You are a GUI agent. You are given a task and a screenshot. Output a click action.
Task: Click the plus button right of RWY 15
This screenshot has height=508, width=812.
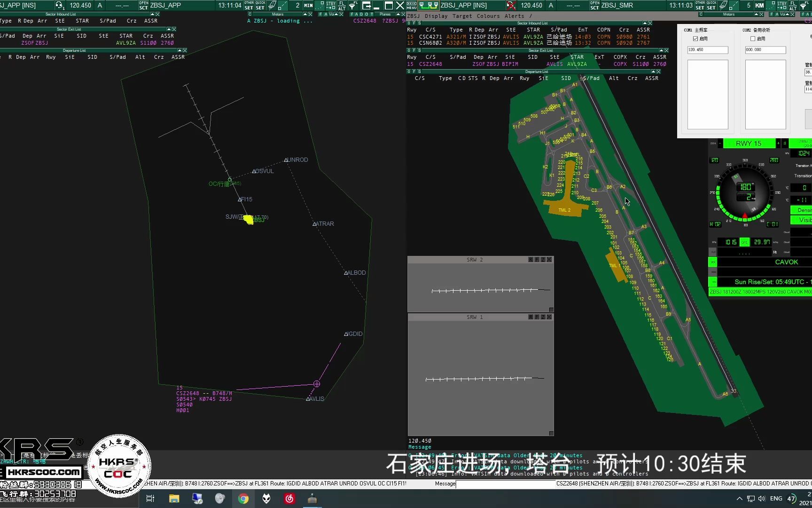tap(778, 143)
